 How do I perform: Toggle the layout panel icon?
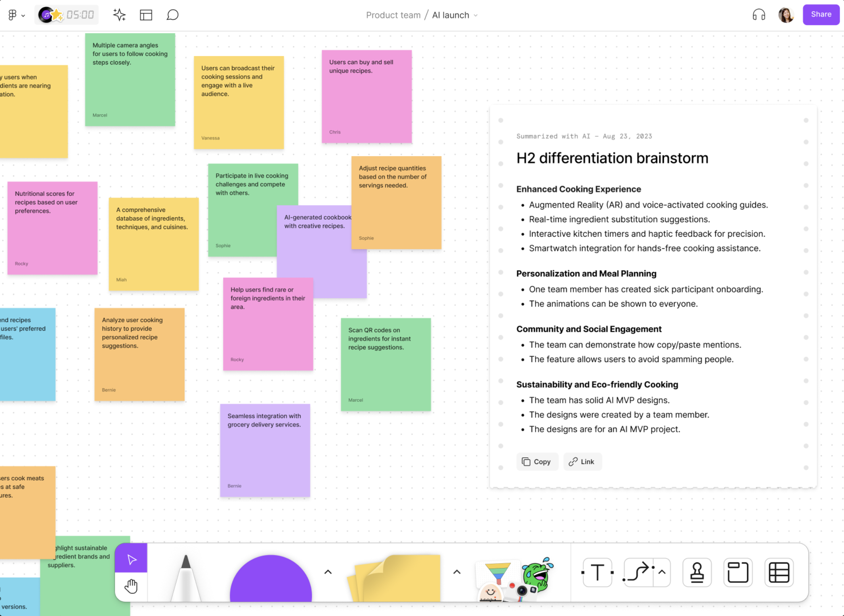click(x=146, y=15)
